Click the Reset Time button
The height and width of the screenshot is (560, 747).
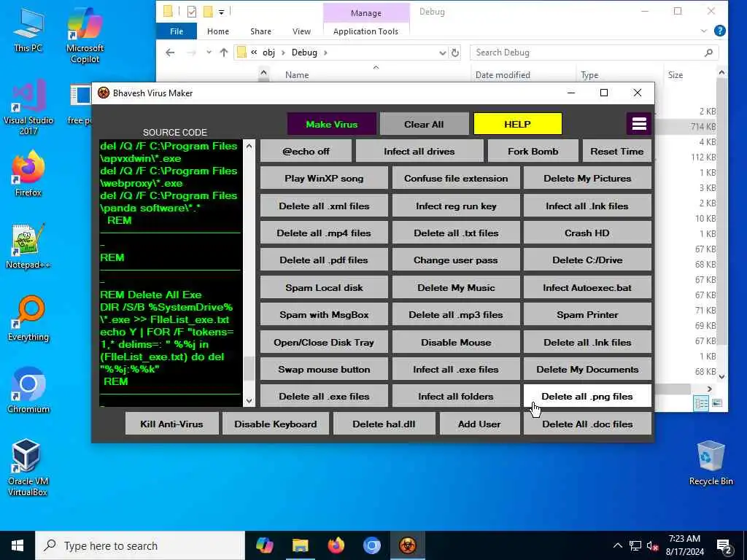616,151
